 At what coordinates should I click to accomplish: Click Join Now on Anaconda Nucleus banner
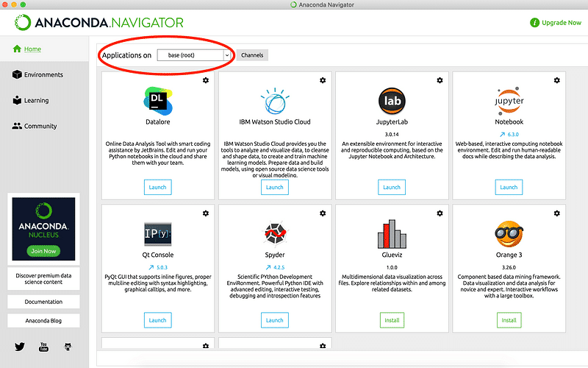[x=44, y=251]
